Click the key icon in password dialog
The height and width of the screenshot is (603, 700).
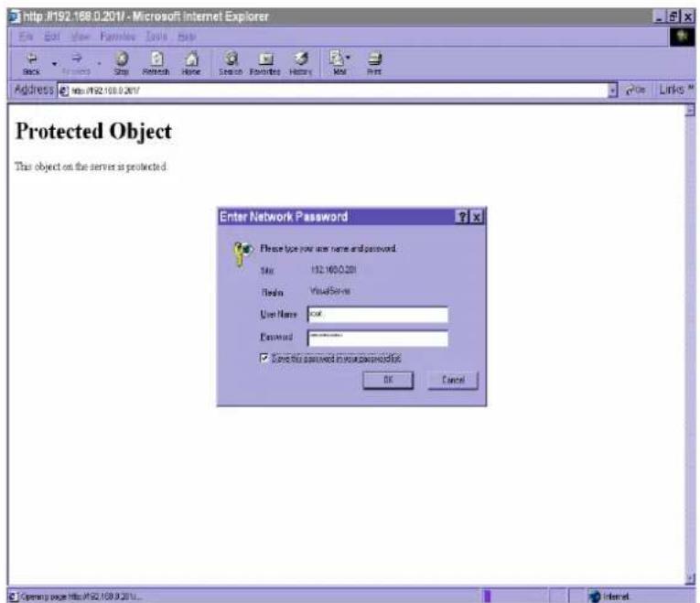[x=242, y=254]
